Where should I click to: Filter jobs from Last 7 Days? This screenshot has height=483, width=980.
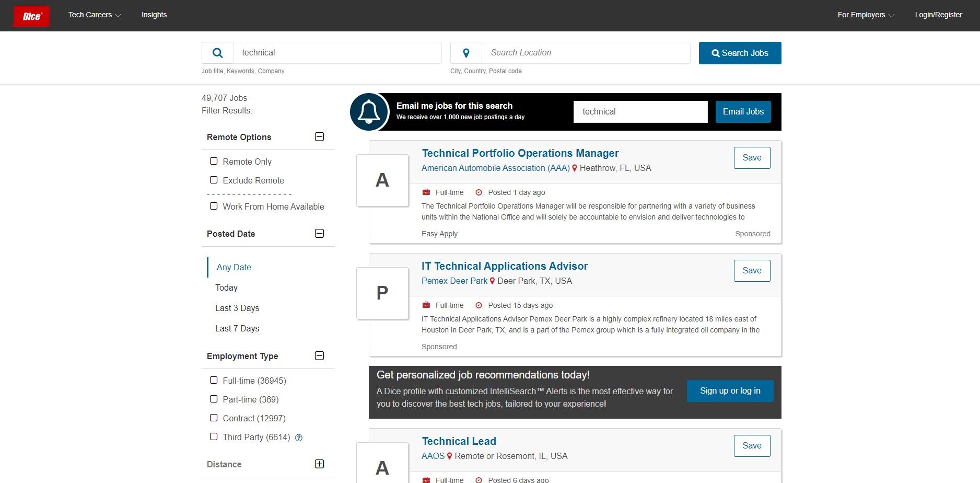coord(237,328)
